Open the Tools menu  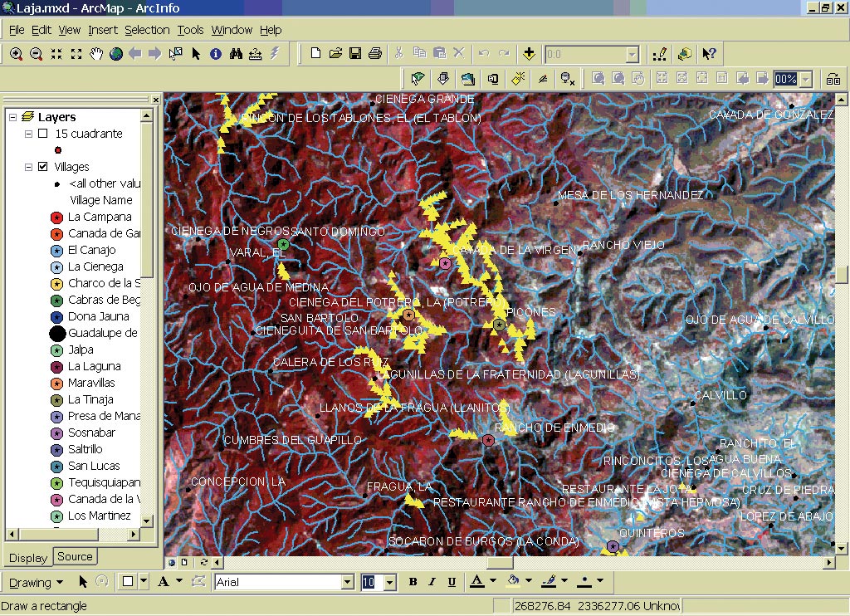[x=190, y=30]
